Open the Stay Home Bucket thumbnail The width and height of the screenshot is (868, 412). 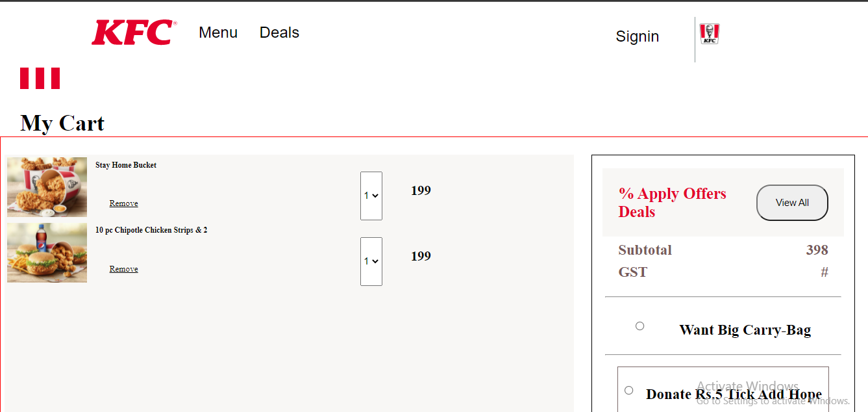coord(47,187)
